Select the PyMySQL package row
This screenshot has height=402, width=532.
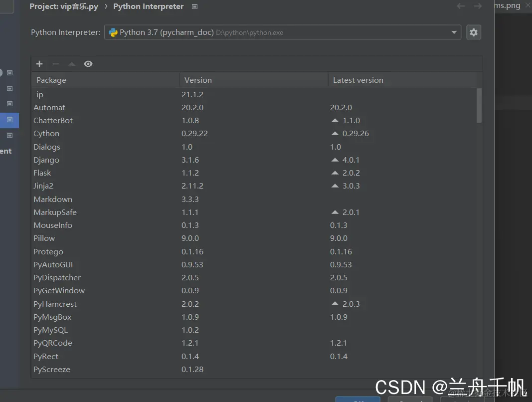click(x=254, y=330)
